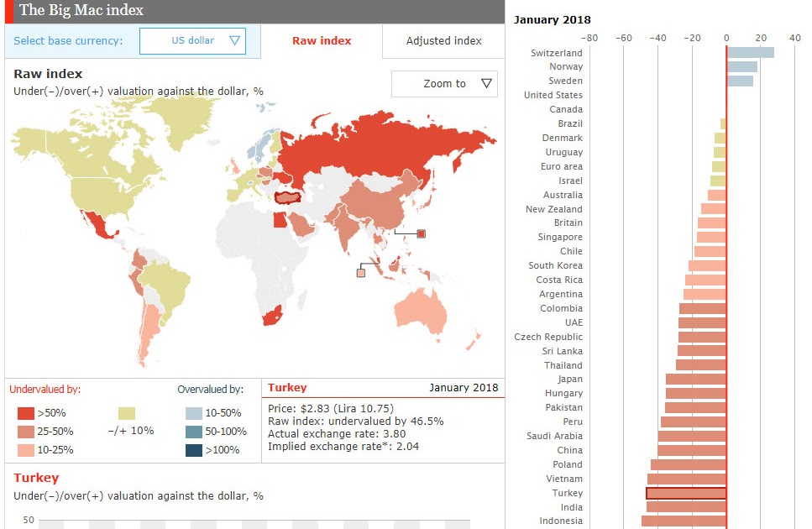
Task: Select South Africa on the world map
Action: pyautogui.click(x=272, y=316)
